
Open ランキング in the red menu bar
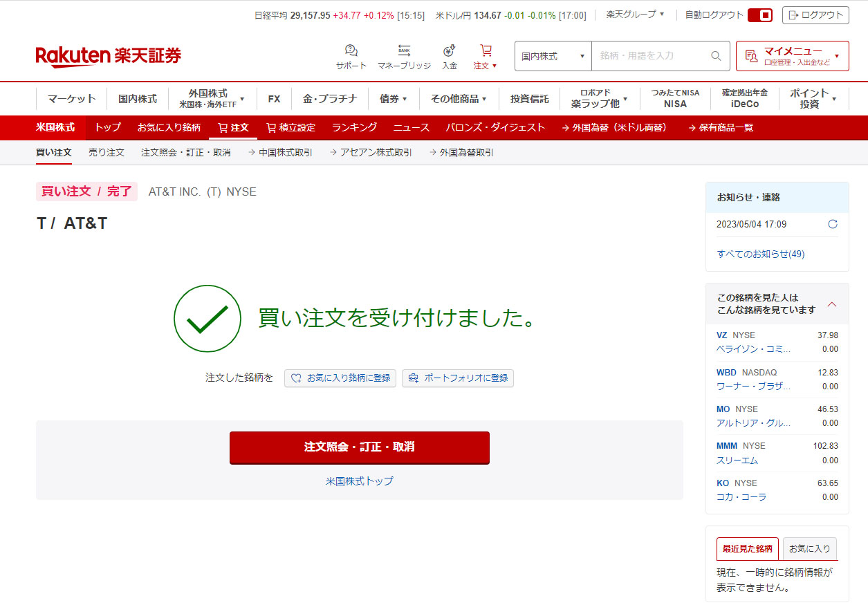click(x=354, y=127)
